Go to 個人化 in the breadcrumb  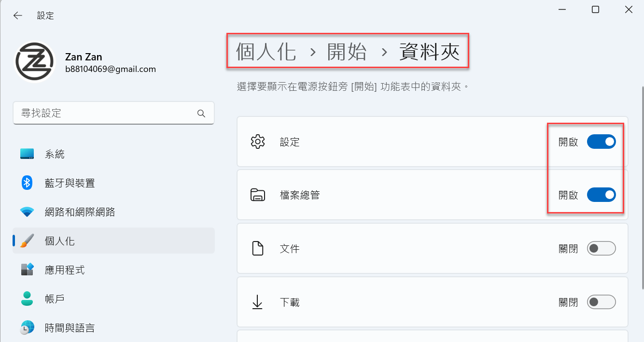pyautogui.click(x=266, y=51)
